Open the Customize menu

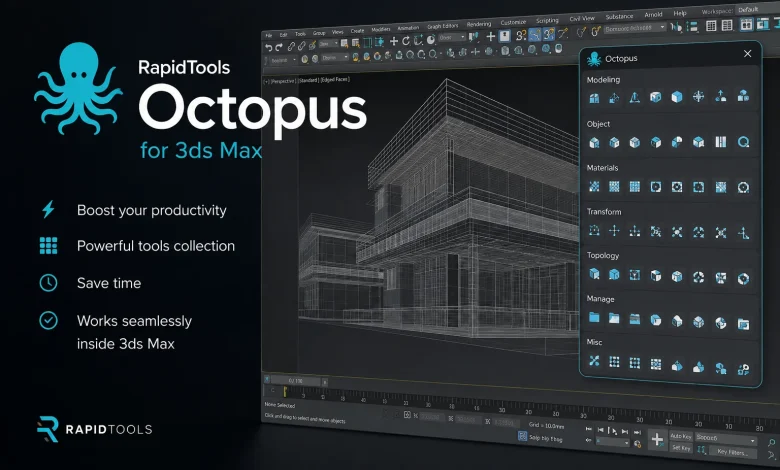coord(513,22)
